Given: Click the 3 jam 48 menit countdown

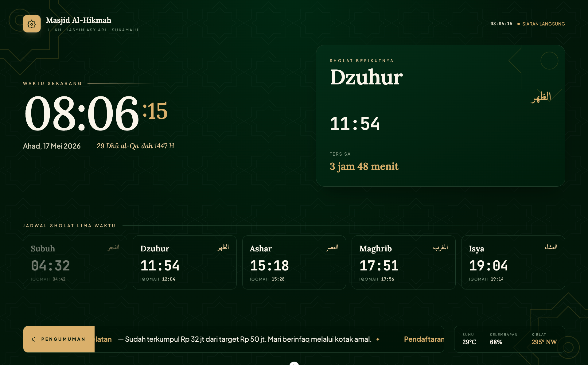Looking at the screenshot, I should (364, 166).
